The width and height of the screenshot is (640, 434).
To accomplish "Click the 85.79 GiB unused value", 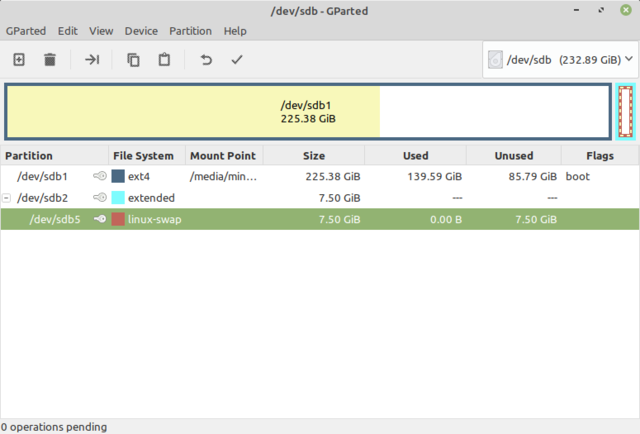I will 532,176.
